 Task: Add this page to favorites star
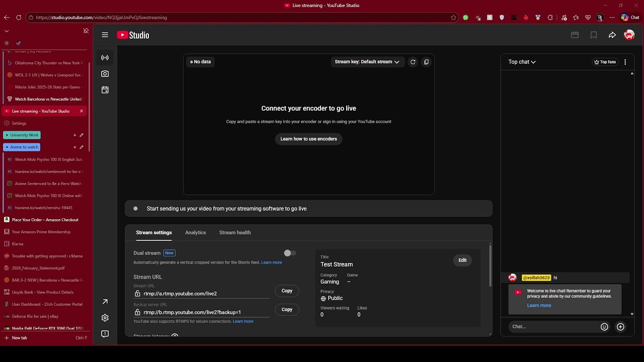click(x=453, y=17)
